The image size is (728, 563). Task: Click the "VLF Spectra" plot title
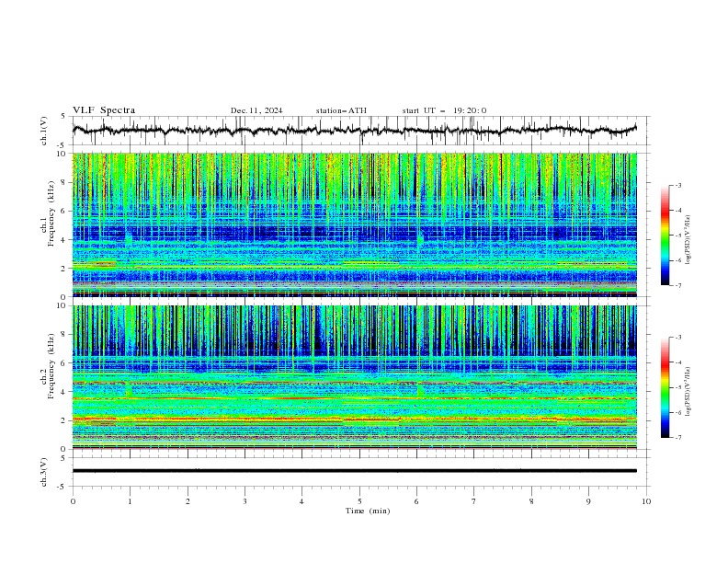click(x=104, y=110)
